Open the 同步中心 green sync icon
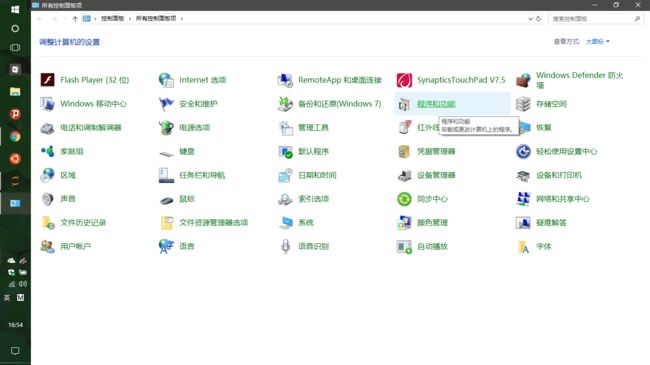This screenshot has height=365, width=650. 404,199
